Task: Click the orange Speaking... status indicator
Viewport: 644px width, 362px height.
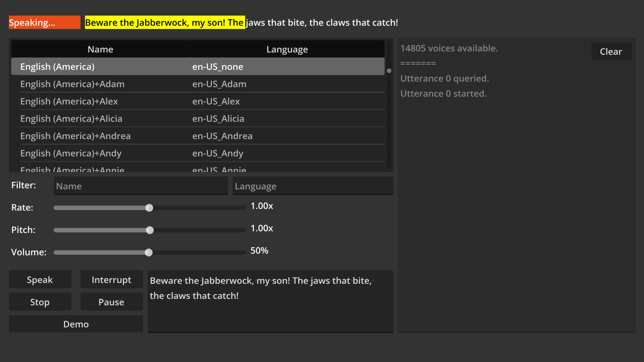Action: [x=45, y=22]
